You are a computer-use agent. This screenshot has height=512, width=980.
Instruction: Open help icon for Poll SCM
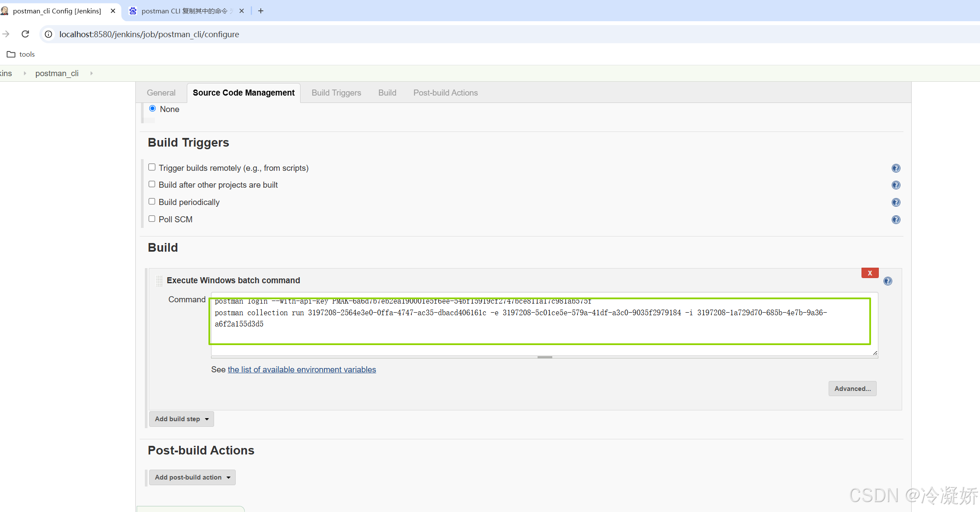[x=896, y=220]
